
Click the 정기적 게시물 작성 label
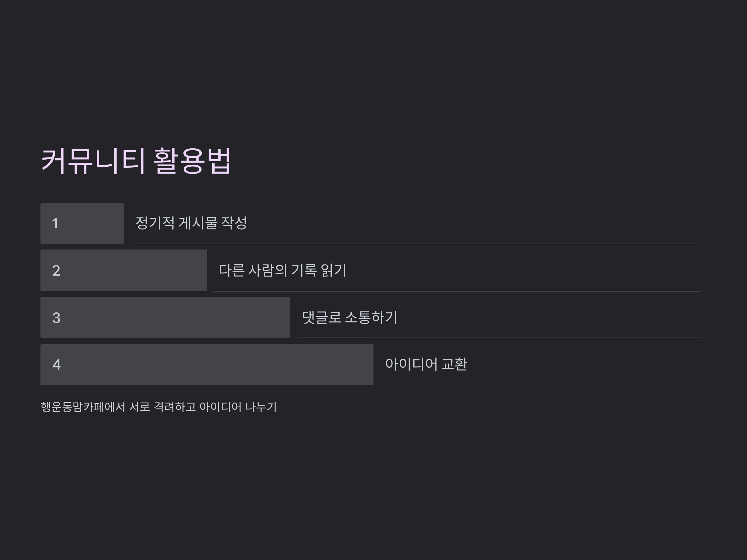pos(191,223)
